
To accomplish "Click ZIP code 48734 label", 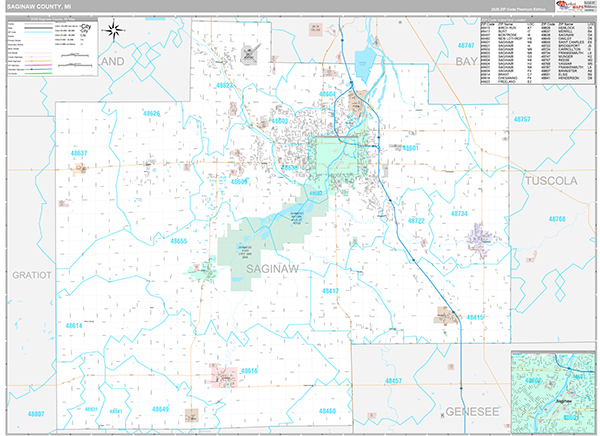I will tap(460, 214).
